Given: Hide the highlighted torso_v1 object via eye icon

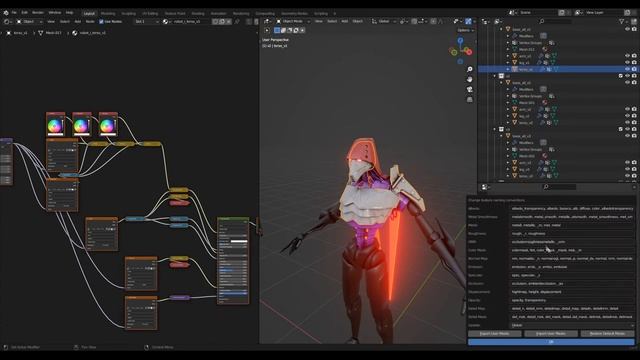Looking at the screenshot, I should [x=627, y=69].
